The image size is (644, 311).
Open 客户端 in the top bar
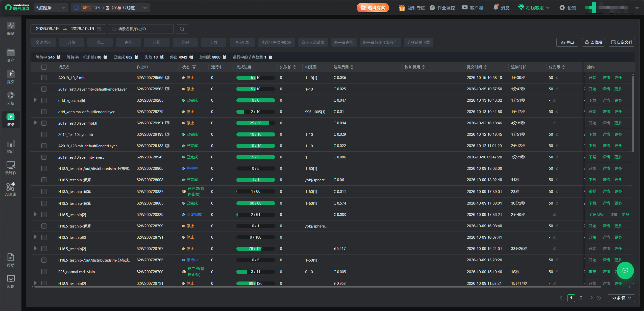pos(473,8)
